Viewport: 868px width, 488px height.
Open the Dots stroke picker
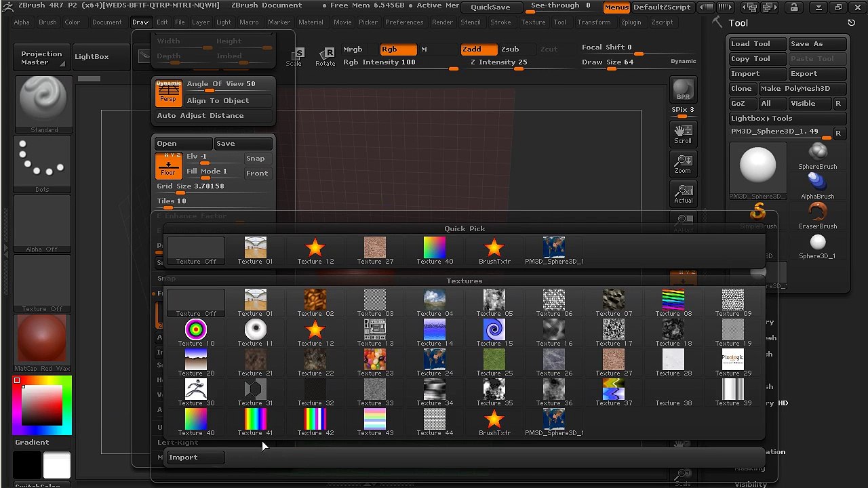[43, 164]
